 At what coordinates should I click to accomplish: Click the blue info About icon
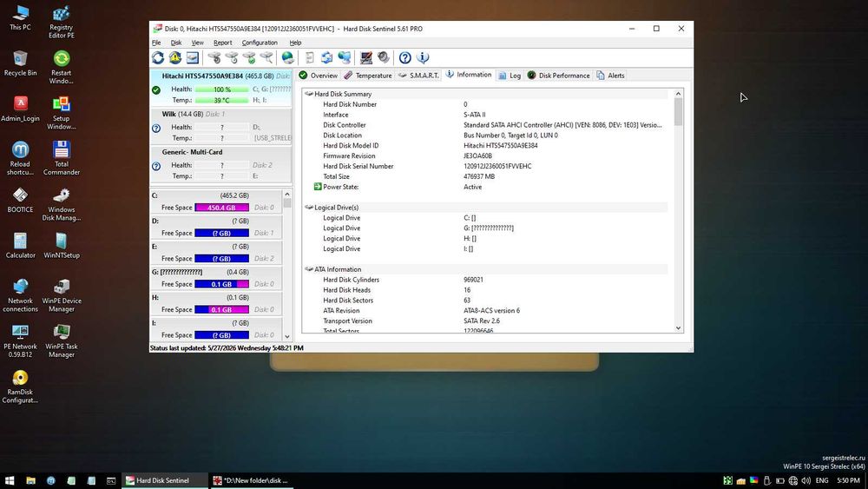click(423, 57)
